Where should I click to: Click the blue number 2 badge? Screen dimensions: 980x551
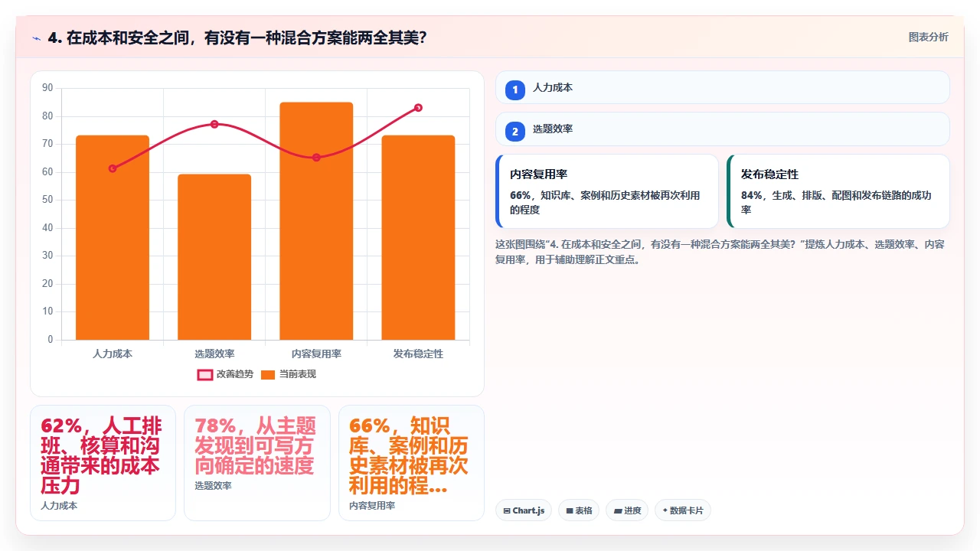point(515,132)
